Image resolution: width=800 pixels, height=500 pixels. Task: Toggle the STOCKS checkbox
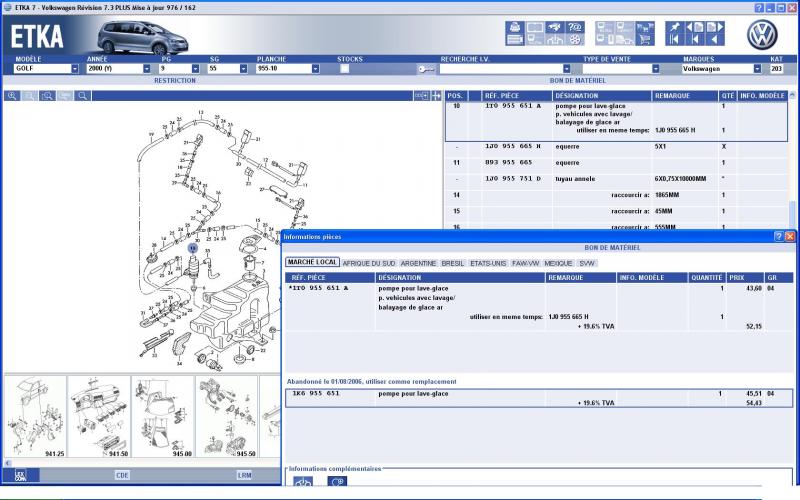tap(345, 69)
